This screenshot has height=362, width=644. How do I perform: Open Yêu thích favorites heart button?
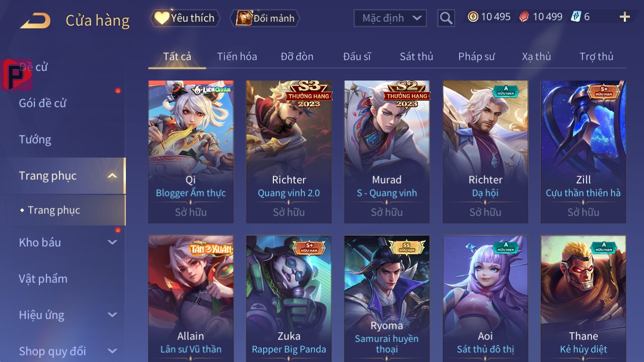[185, 18]
